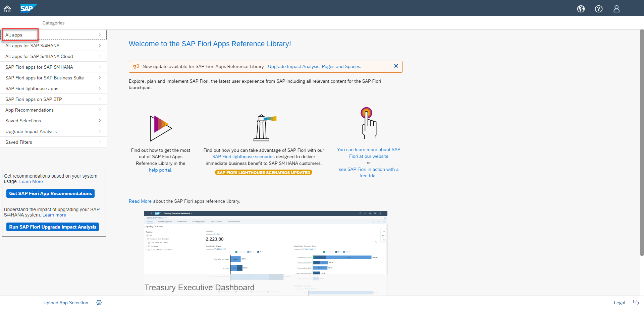Open the Legal link

620,303
